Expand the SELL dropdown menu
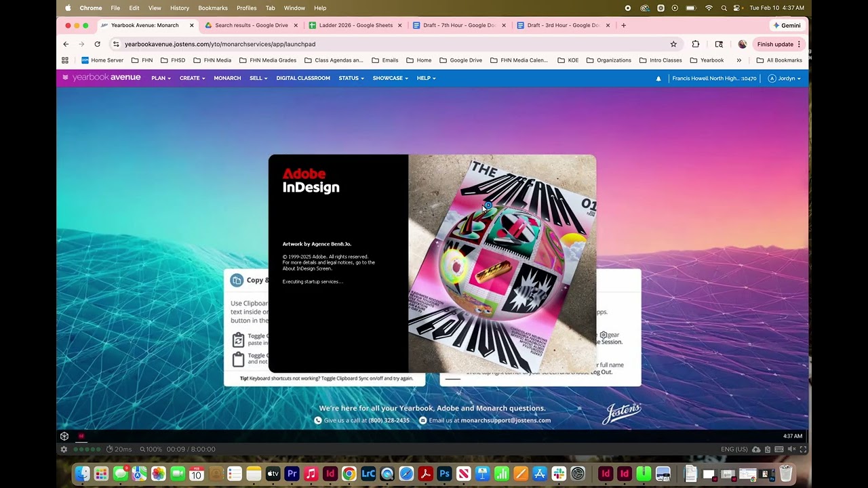 [258, 79]
